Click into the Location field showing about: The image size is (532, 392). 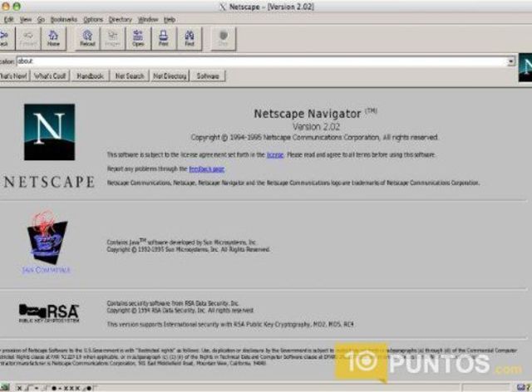click(x=261, y=61)
